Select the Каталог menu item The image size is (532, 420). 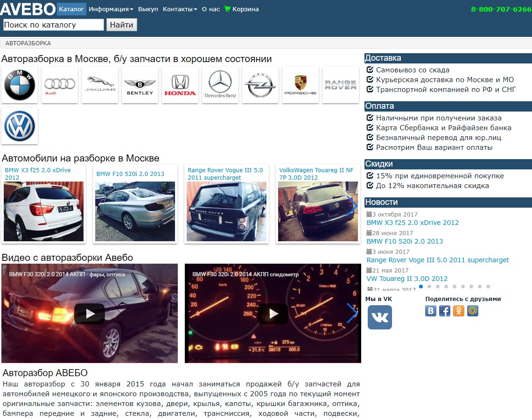pos(71,9)
